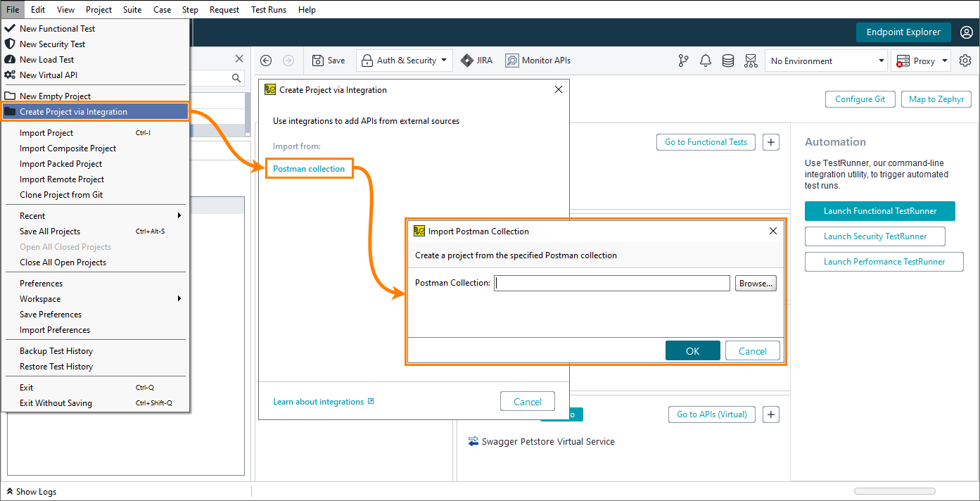Choose Exit Without Saving
The image size is (980, 501).
[x=95, y=403]
